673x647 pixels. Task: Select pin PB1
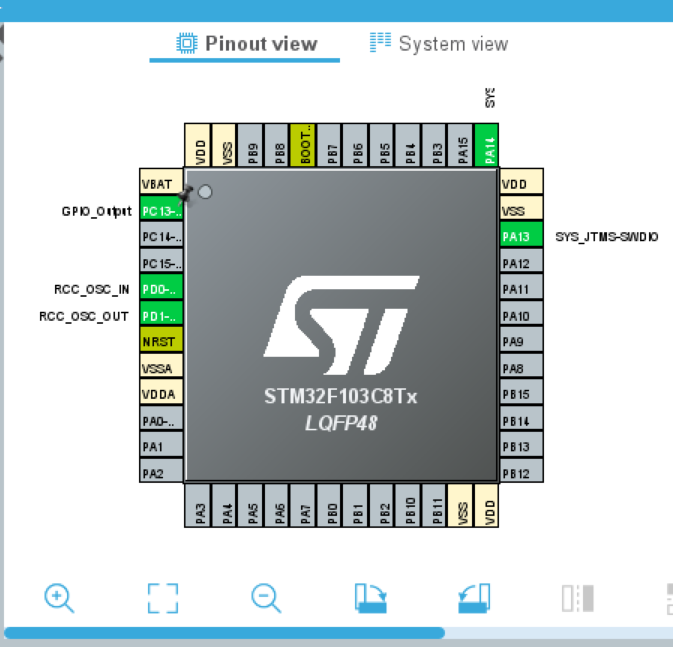coord(356,505)
